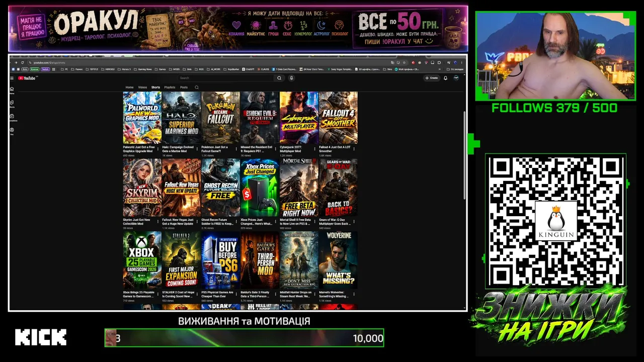Screen dimensions: 644x362
Task: Open the Fallout: New Vegas Huge New Update short
Action: pyautogui.click(x=182, y=188)
